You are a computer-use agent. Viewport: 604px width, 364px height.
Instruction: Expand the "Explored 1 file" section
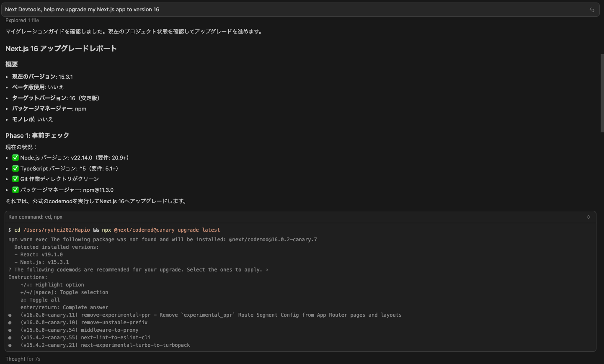[22, 21]
